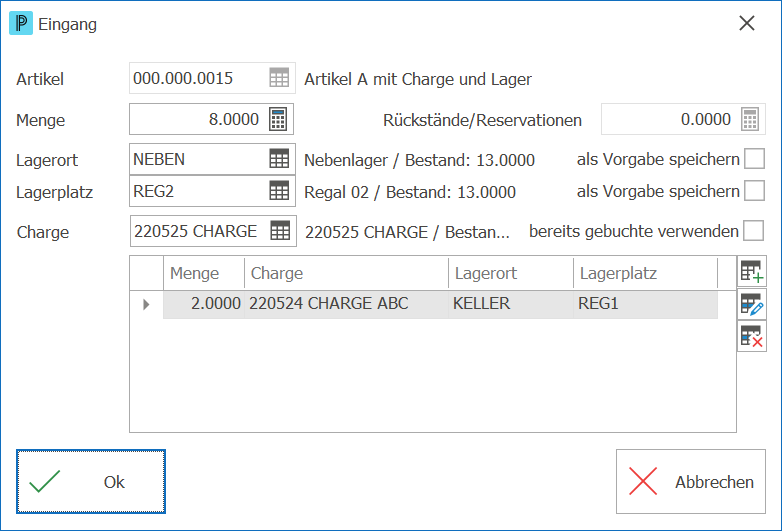Screen dimensions: 782x531
Task: Click the text 'Regal 02 / Bestand: 13.0000'
Action: 410,192
